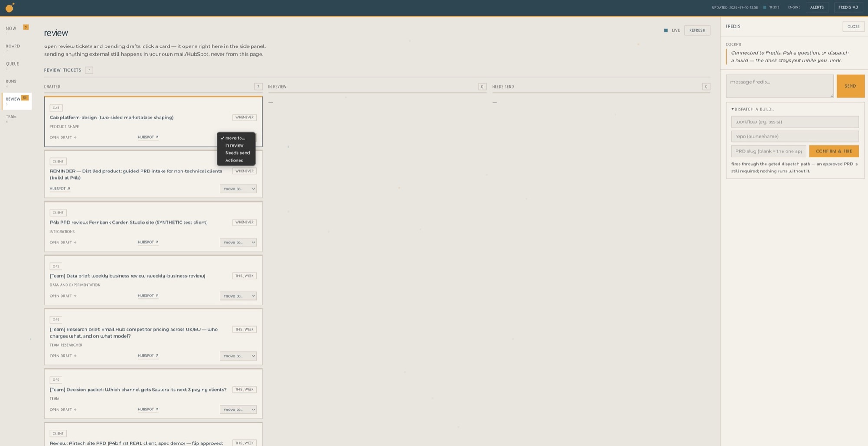Viewport: 868px width, 446px height.
Task: Click the message fredis text area
Action: (779, 86)
